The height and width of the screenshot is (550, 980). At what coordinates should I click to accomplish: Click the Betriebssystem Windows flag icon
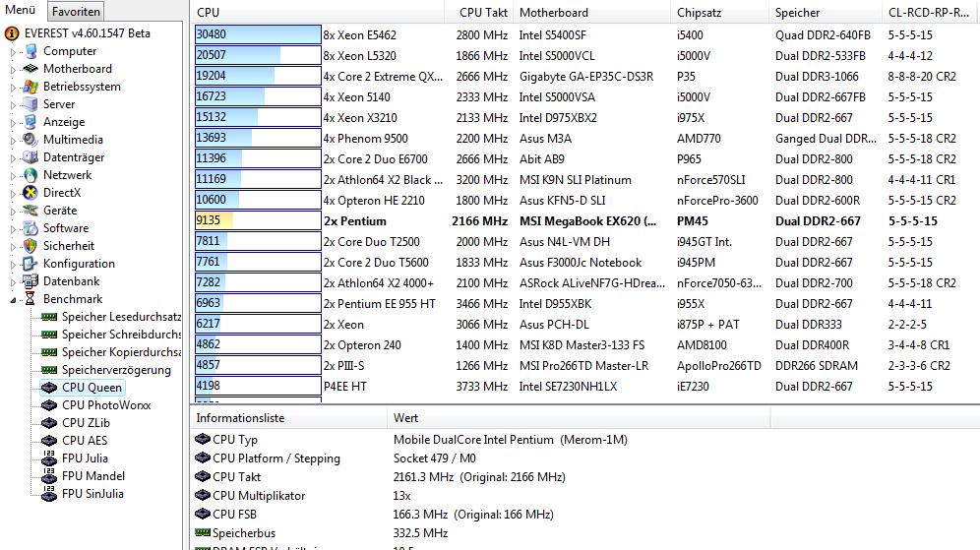(30, 87)
